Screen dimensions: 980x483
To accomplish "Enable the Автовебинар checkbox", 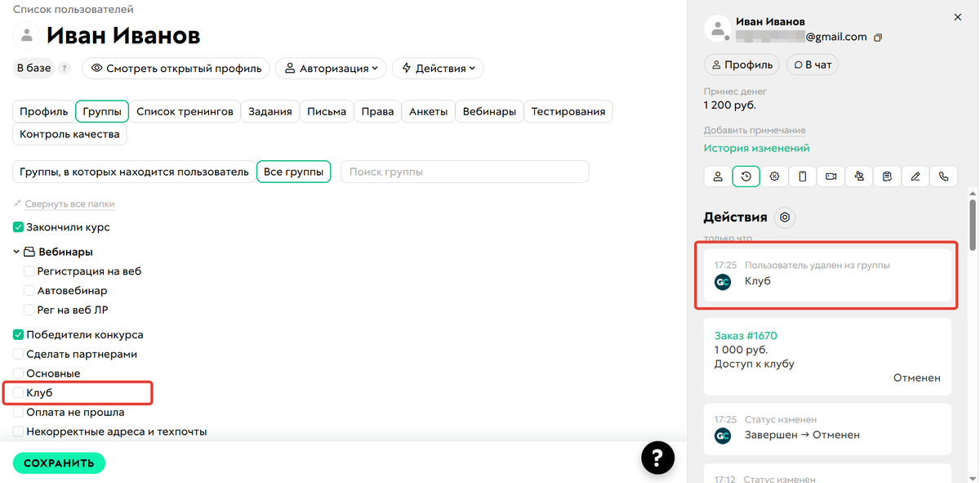I will (29, 290).
